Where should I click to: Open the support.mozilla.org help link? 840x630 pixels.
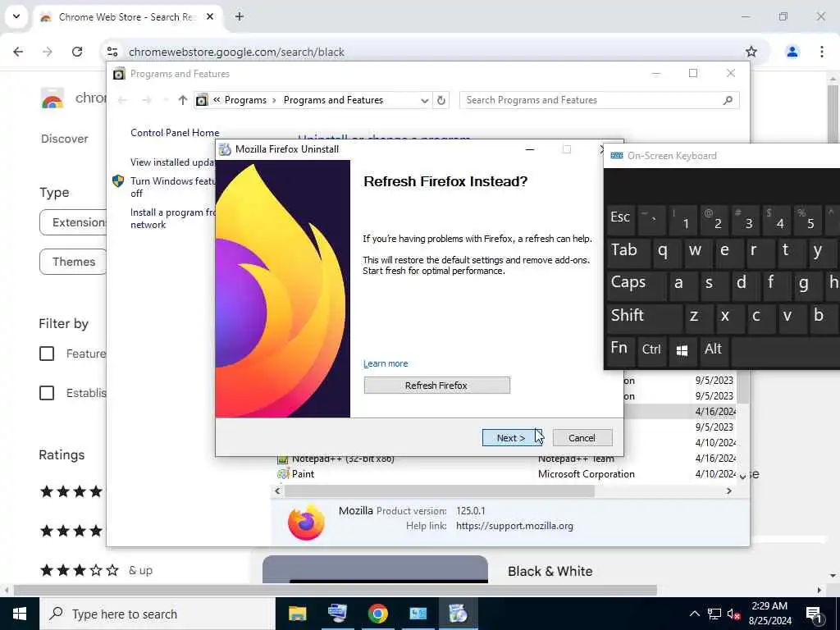(514, 526)
